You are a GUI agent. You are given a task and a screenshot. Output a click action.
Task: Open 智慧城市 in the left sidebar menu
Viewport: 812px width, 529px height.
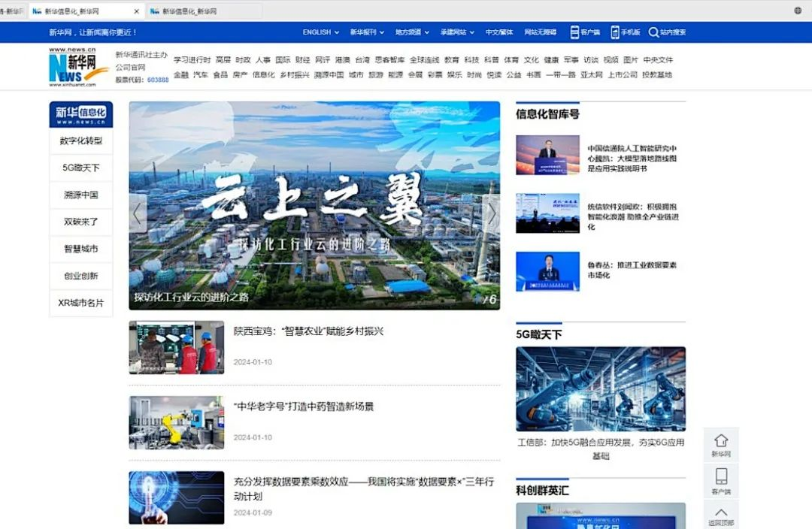click(x=81, y=249)
